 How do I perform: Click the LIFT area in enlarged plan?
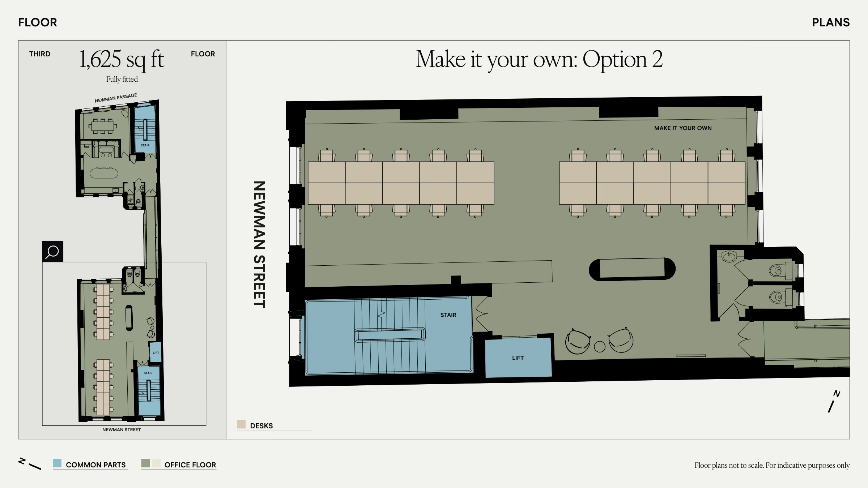[518, 358]
